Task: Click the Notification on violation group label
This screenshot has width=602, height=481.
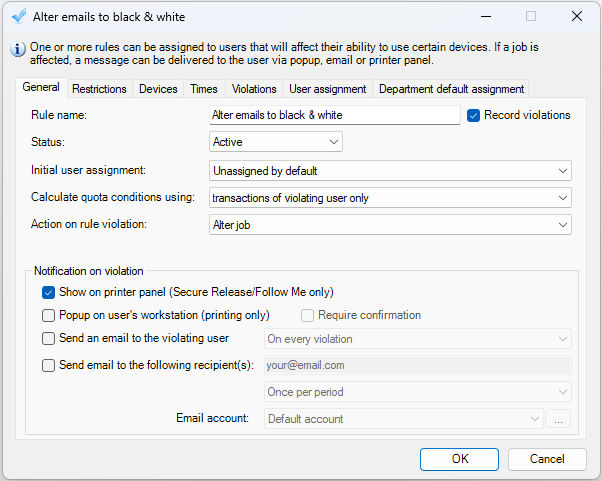Action: click(x=89, y=271)
